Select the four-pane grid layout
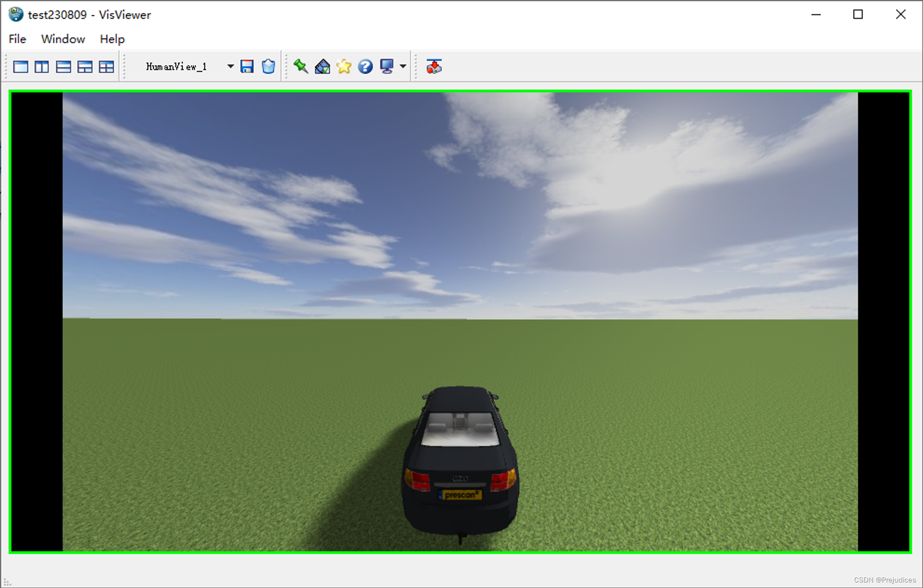 pyautogui.click(x=107, y=67)
